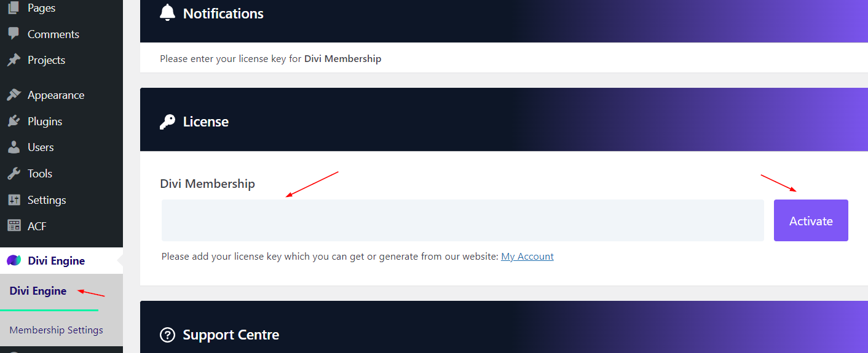Click the Divi Engine logo icon
The image size is (868, 353).
[14, 261]
